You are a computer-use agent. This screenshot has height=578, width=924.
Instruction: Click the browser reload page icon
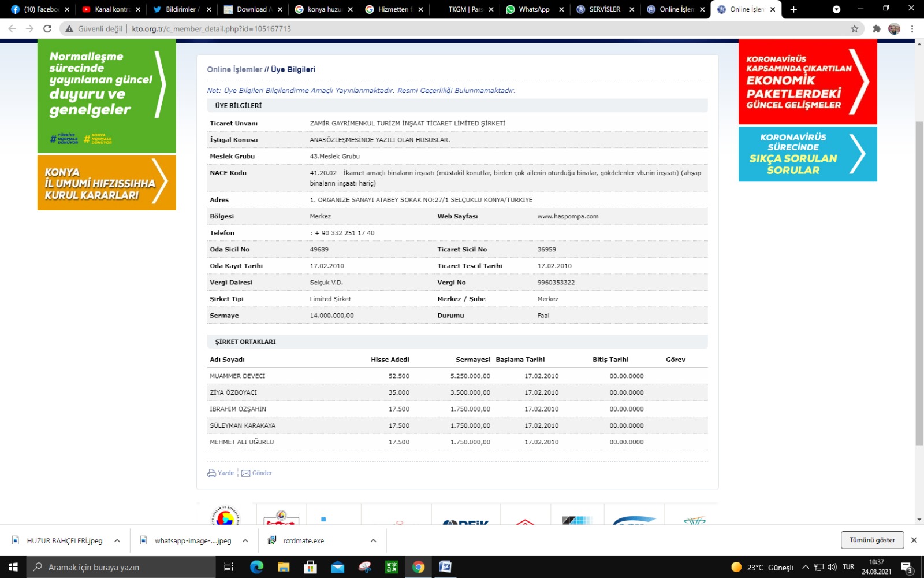(x=47, y=28)
